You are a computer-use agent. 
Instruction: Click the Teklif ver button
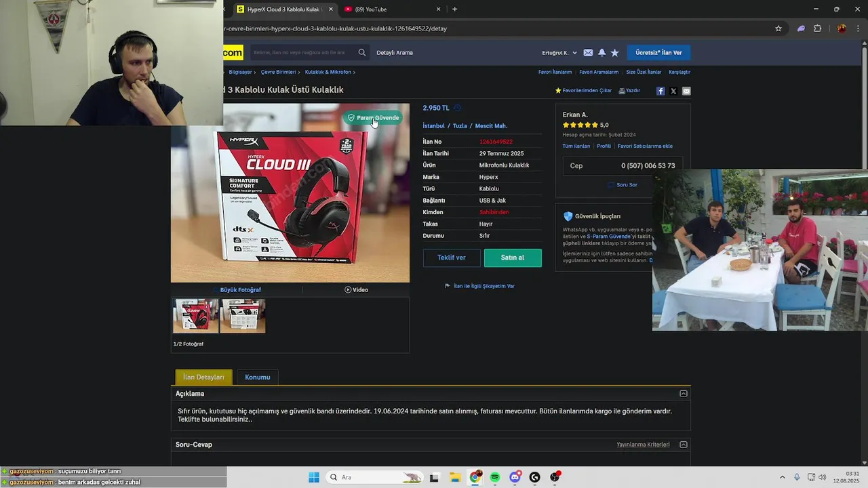click(452, 258)
